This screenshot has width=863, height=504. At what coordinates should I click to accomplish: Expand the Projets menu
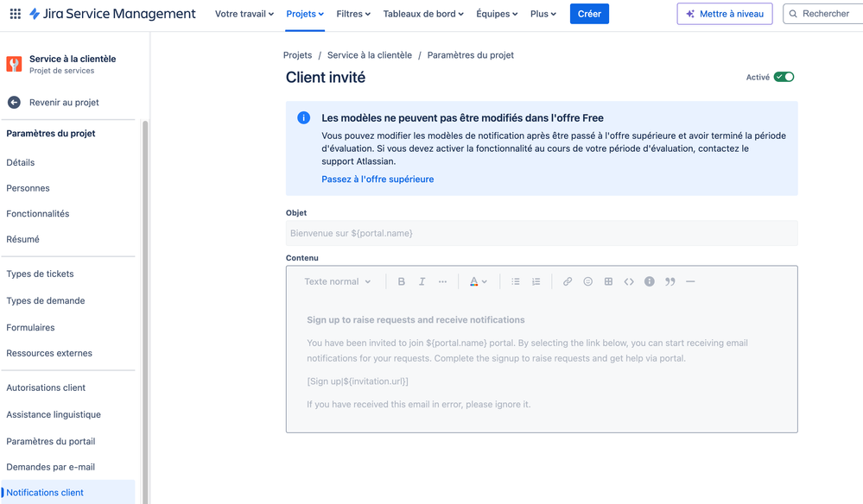305,14
